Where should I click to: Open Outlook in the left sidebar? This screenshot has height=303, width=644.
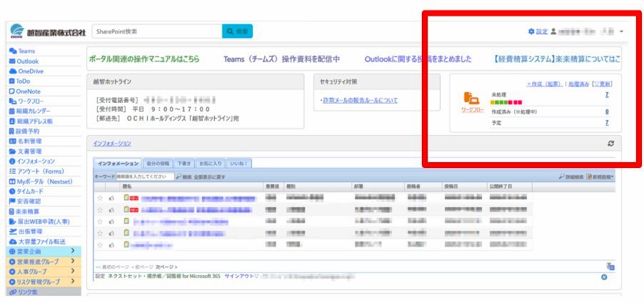(27, 61)
